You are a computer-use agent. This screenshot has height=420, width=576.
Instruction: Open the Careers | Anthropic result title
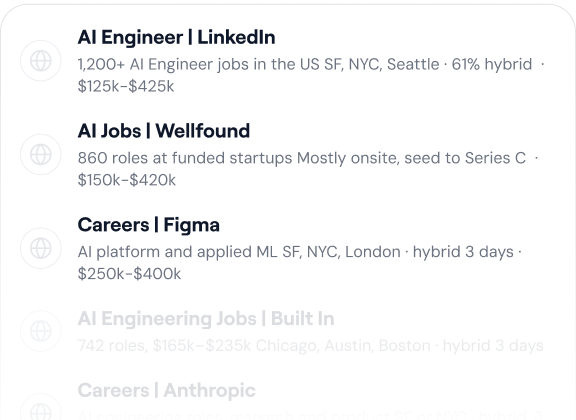[166, 390]
